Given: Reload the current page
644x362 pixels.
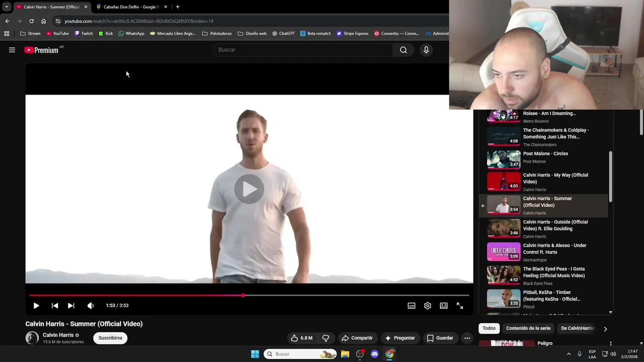Looking at the screenshot, I should pos(31,21).
